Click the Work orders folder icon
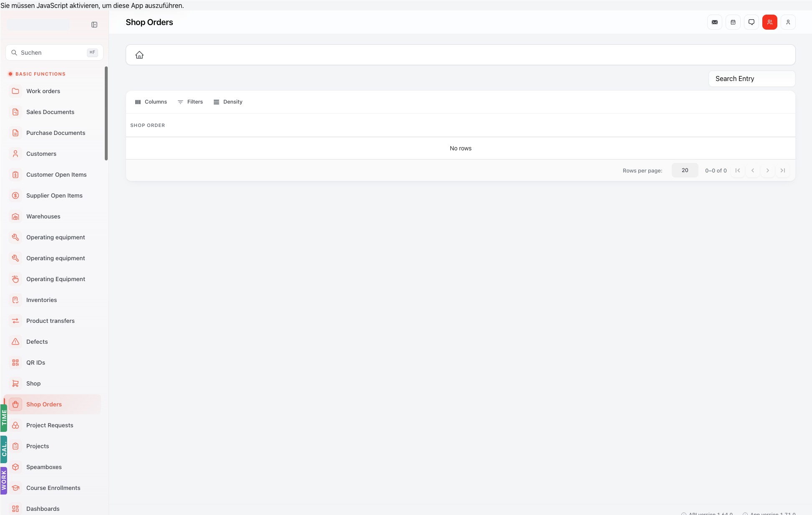Viewport: 812px width, 515px height. [15, 91]
